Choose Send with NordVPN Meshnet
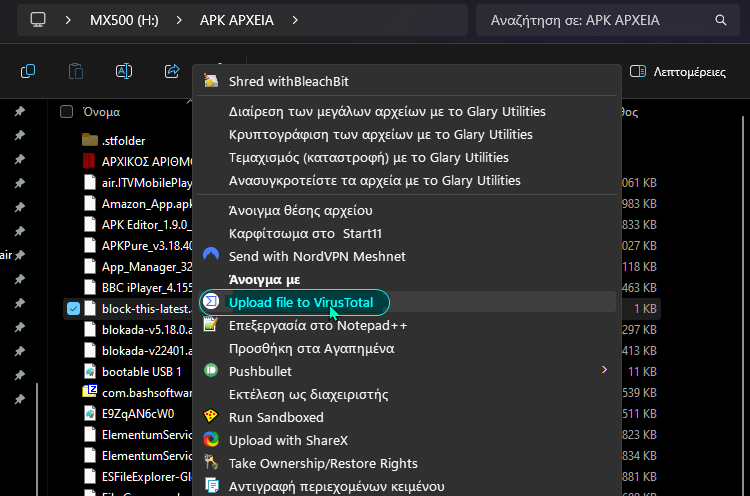The height and width of the screenshot is (496, 750). pyautogui.click(x=407, y=256)
